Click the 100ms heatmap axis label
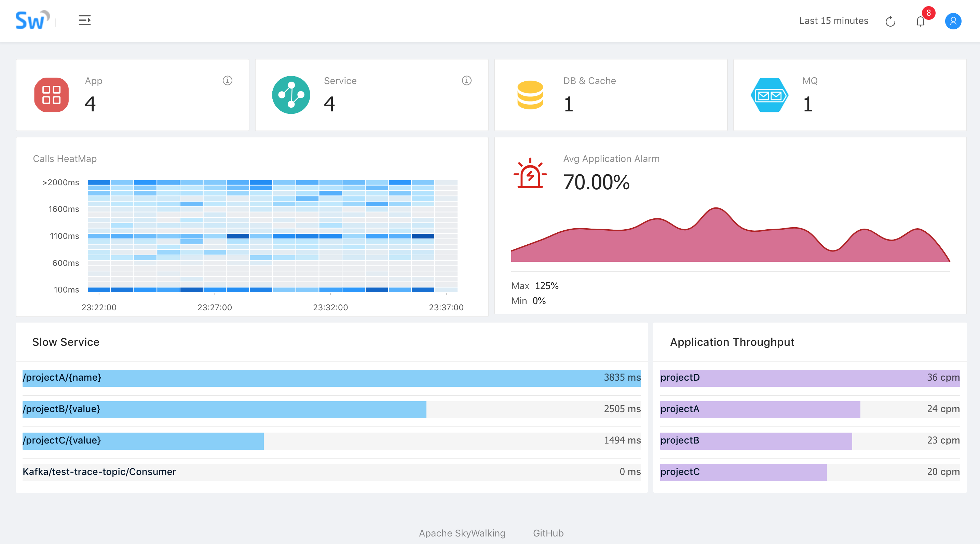The width and height of the screenshot is (980, 544). (x=66, y=290)
